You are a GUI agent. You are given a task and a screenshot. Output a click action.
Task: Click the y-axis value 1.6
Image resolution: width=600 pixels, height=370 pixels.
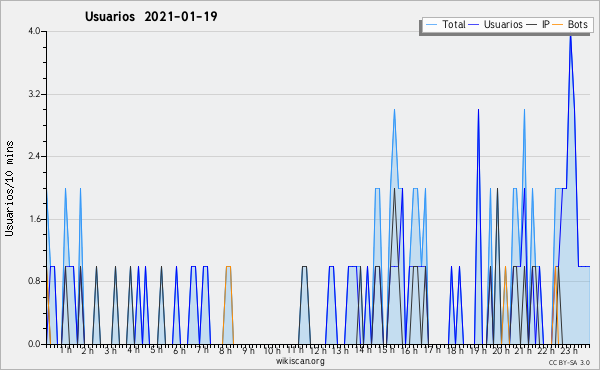(34, 219)
